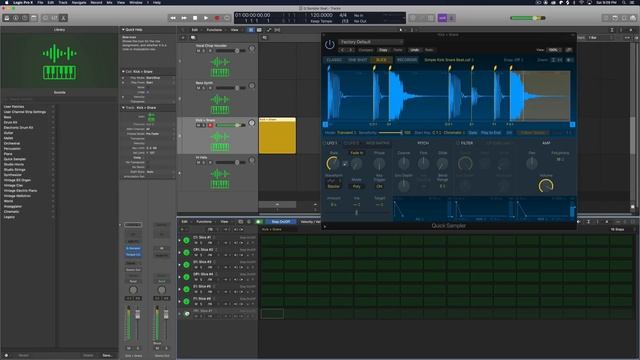640x360 pixels.
Task: Adjust the Bass Synth track volume slider
Action: pos(230,88)
